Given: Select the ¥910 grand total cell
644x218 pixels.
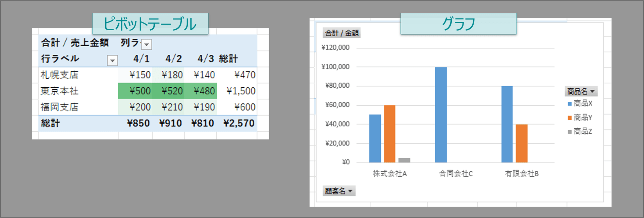Looking at the screenshot, I should click(x=170, y=123).
